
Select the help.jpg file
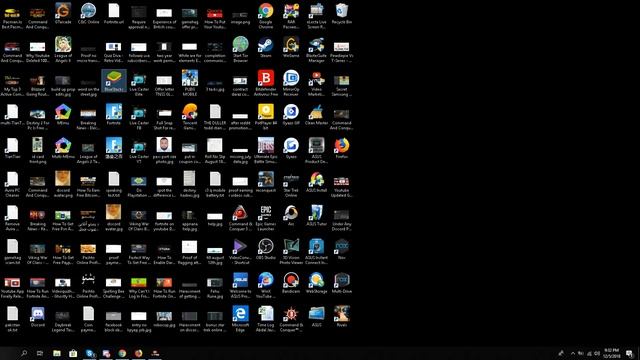point(215,220)
